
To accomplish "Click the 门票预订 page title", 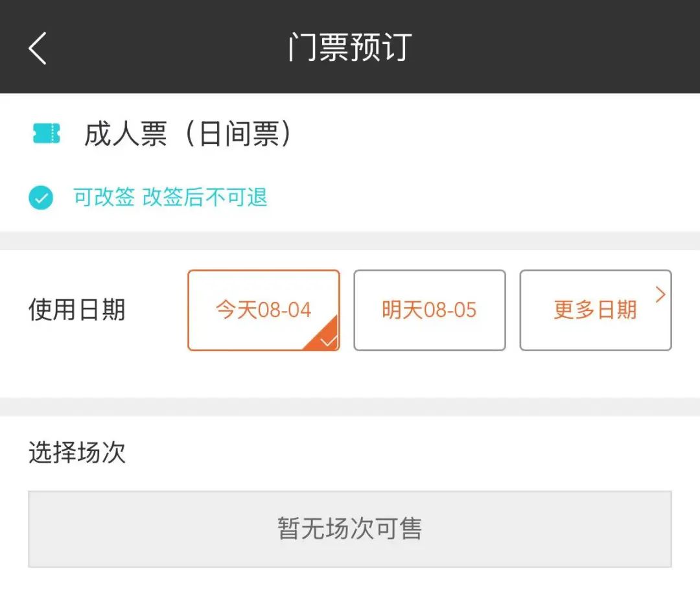I will click(x=350, y=47).
